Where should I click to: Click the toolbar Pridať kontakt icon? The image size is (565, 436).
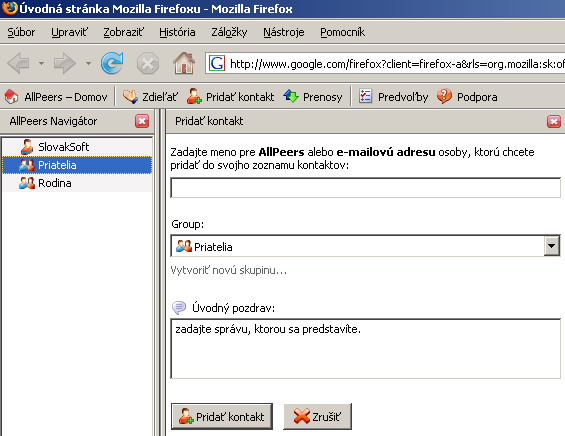pos(194,97)
